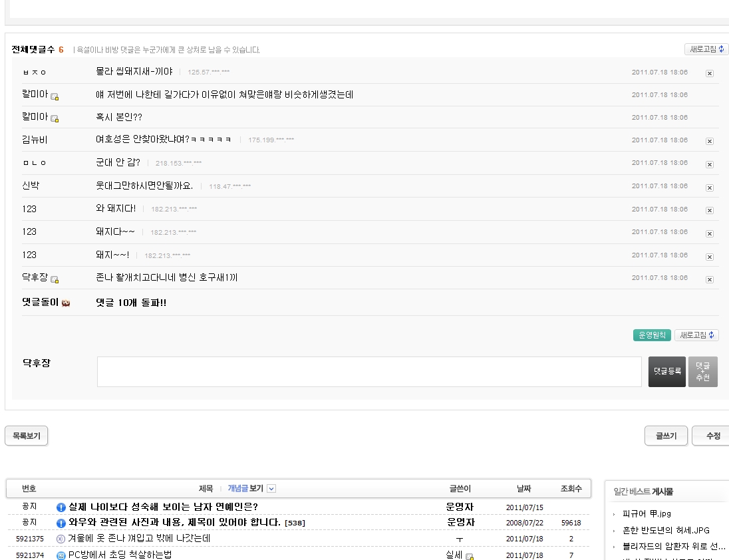Refresh comments with the top 새로고침 button

point(706,49)
